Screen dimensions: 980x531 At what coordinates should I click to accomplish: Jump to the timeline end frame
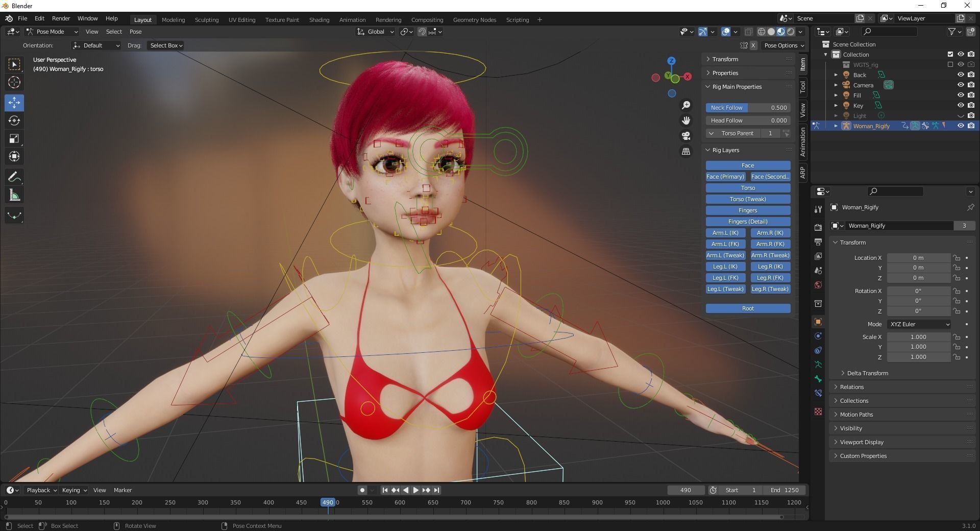coord(436,490)
